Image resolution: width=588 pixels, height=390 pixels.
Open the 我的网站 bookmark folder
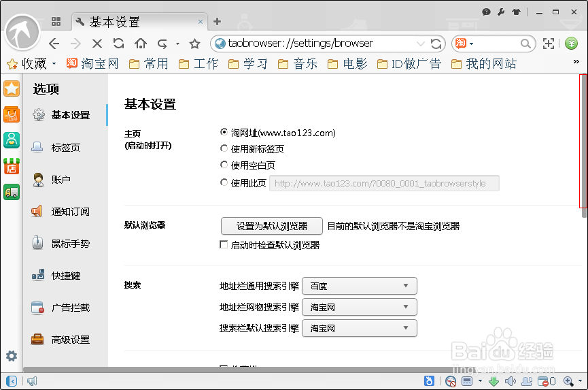(x=484, y=63)
